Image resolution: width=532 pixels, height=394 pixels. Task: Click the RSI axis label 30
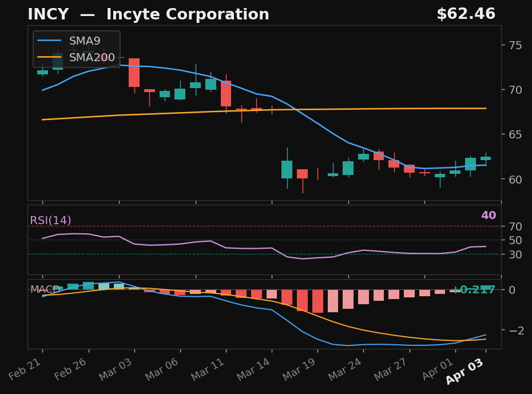point(515,254)
